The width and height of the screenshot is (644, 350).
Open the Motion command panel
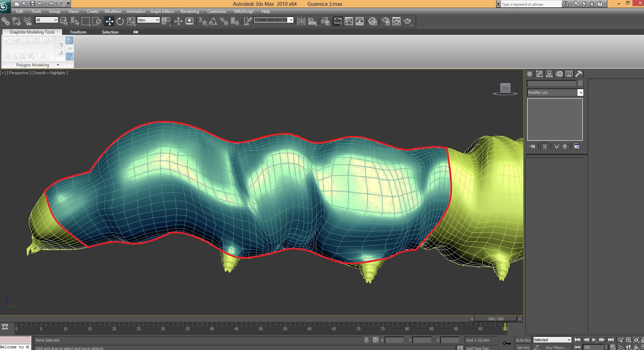point(559,74)
